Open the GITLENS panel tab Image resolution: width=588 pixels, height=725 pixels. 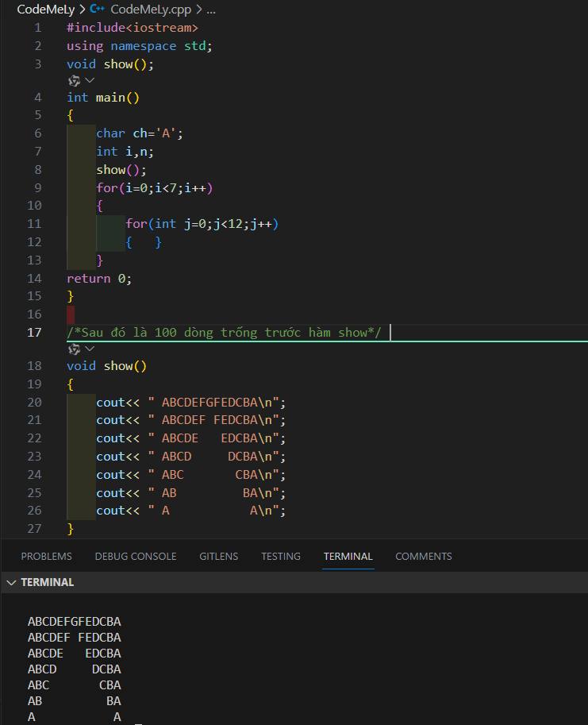pyautogui.click(x=218, y=556)
